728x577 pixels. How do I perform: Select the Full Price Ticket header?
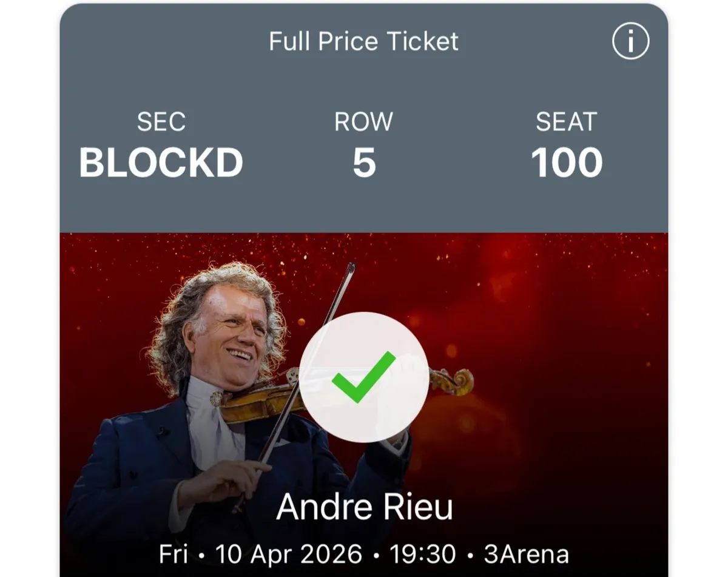point(364,41)
